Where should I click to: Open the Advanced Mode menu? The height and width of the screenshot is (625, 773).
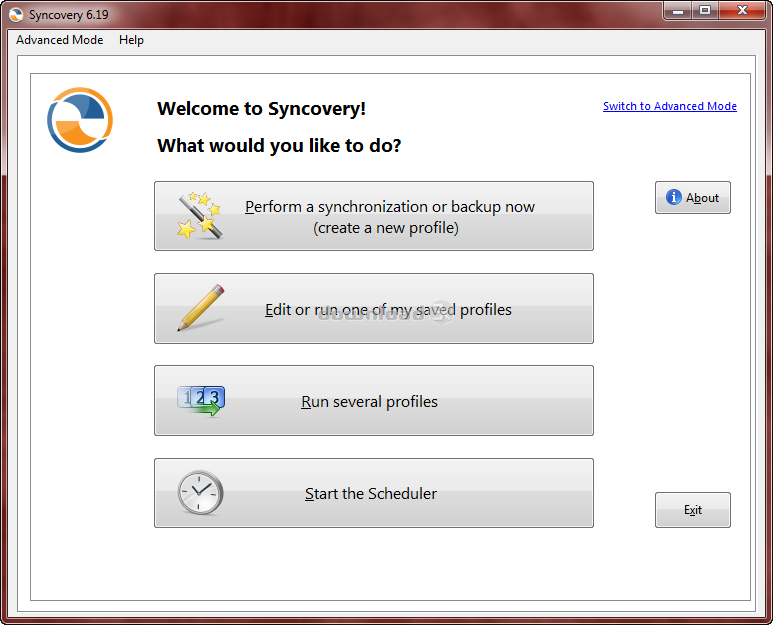click(59, 40)
